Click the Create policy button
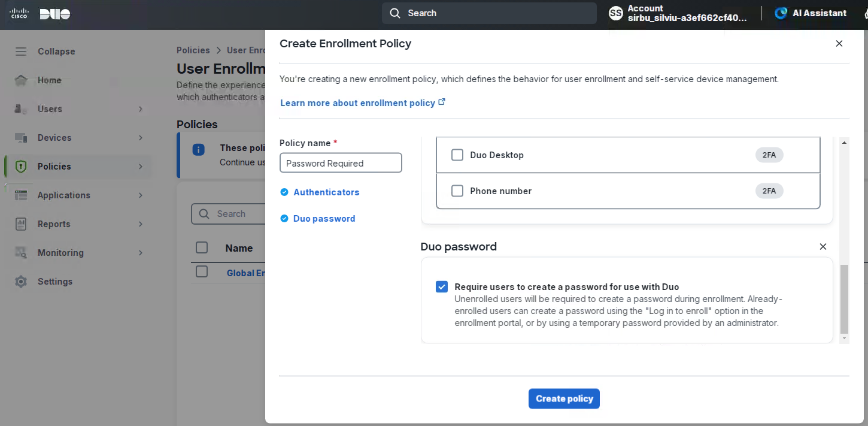868x426 pixels. coord(564,399)
